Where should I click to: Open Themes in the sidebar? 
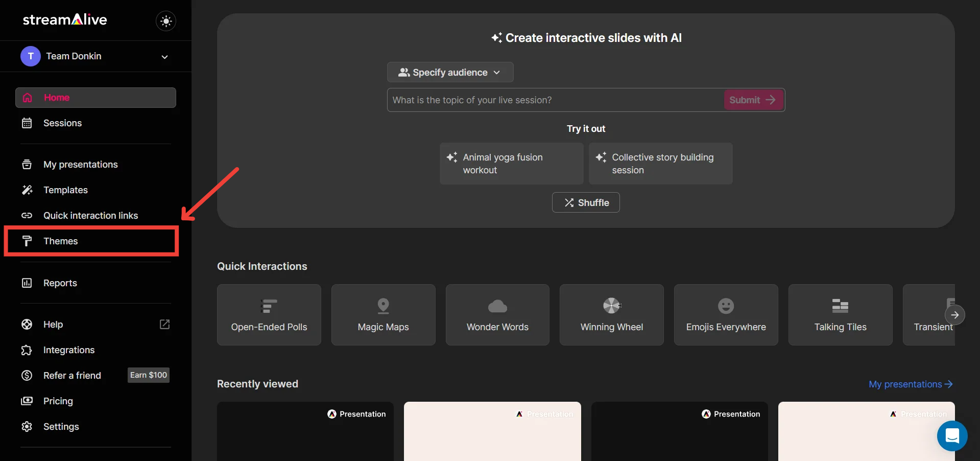pos(61,241)
